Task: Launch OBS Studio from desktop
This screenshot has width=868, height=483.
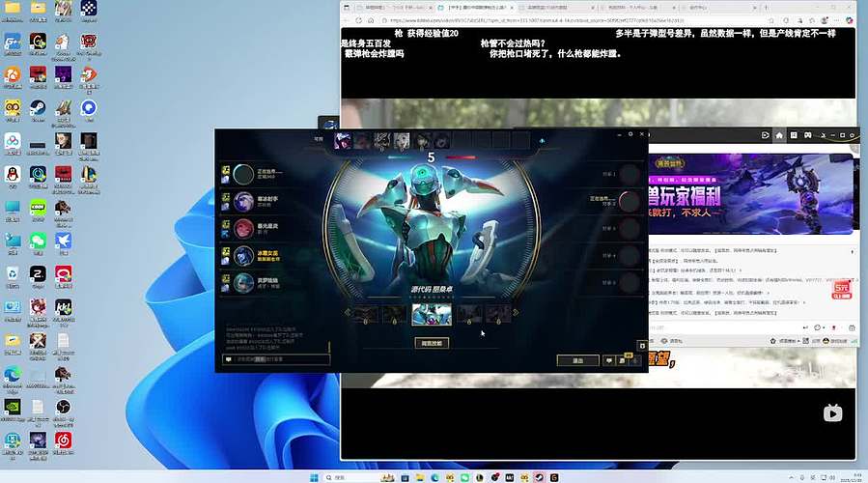Action: click(63, 407)
